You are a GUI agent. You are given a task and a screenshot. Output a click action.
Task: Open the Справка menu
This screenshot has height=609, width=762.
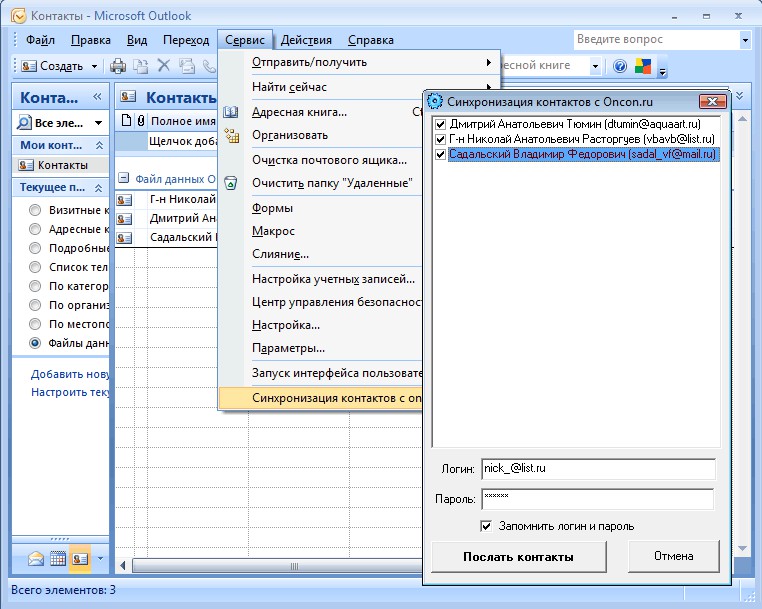pos(371,40)
